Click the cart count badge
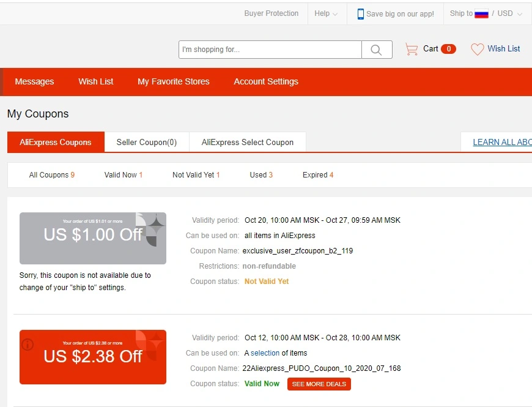The height and width of the screenshot is (407, 532). click(448, 49)
